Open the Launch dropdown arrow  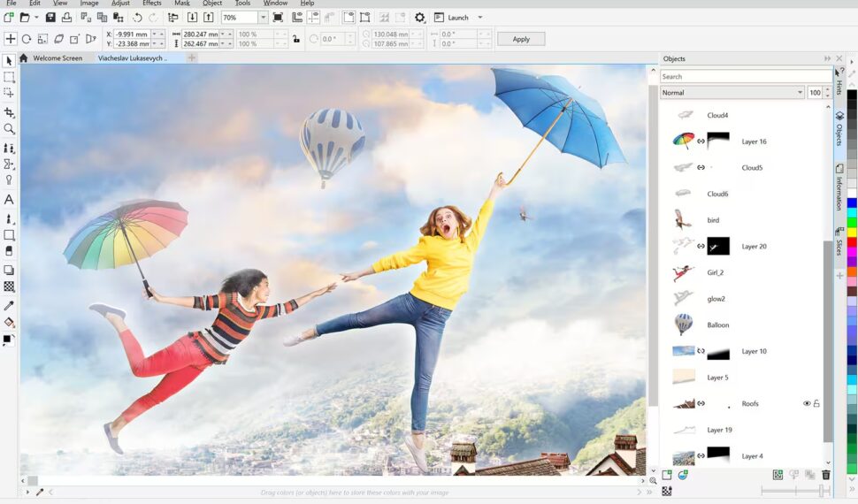click(x=480, y=18)
